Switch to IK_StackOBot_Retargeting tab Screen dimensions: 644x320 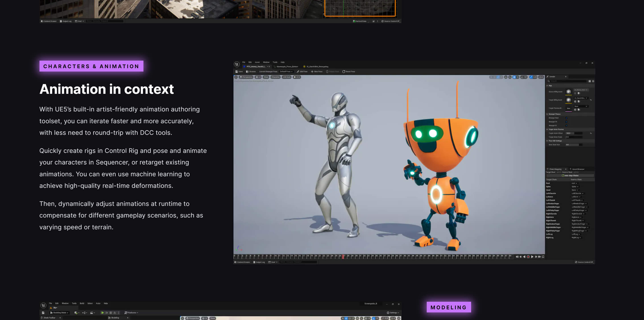point(317,66)
